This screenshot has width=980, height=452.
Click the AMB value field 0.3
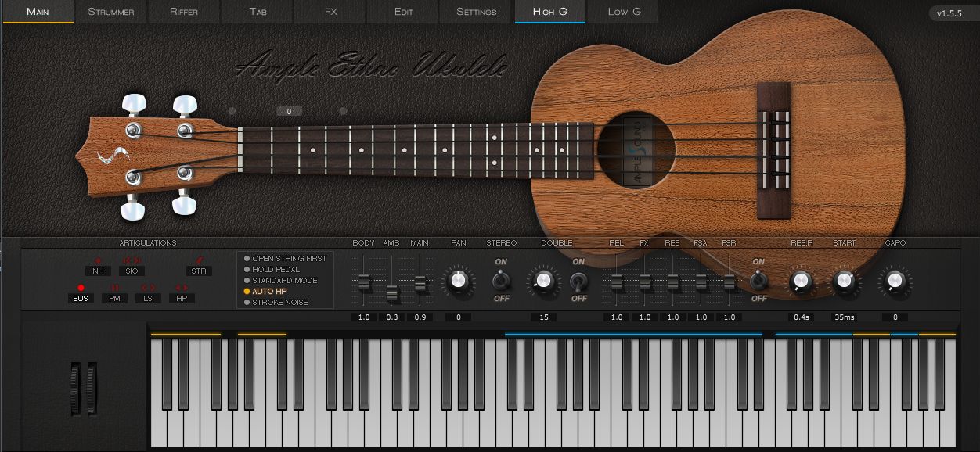coord(391,317)
